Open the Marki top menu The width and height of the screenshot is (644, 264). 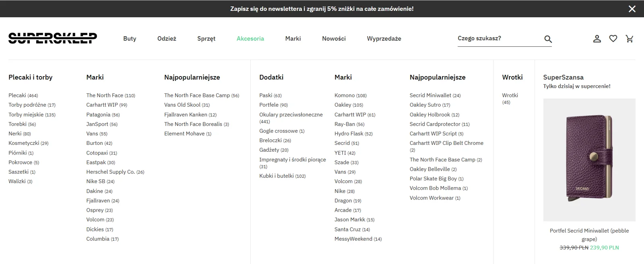pos(293,39)
